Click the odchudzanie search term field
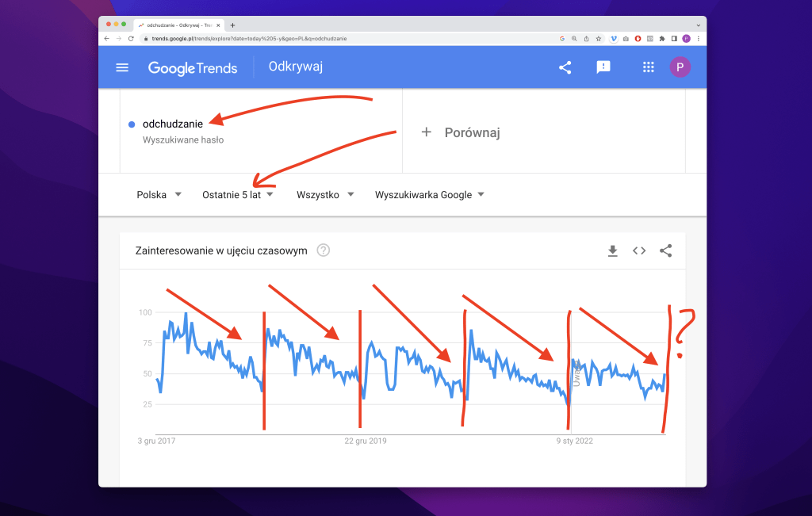The height and width of the screenshot is (516, 812). point(173,124)
